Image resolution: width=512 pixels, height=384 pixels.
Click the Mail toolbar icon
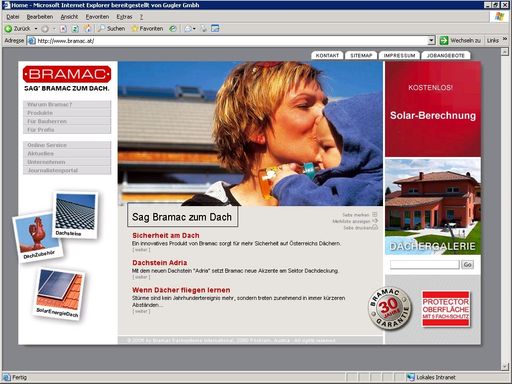point(188,29)
